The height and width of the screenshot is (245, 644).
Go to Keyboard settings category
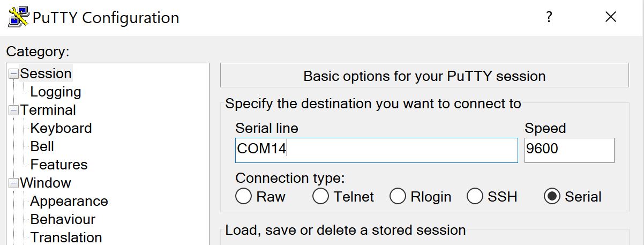pos(61,128)
